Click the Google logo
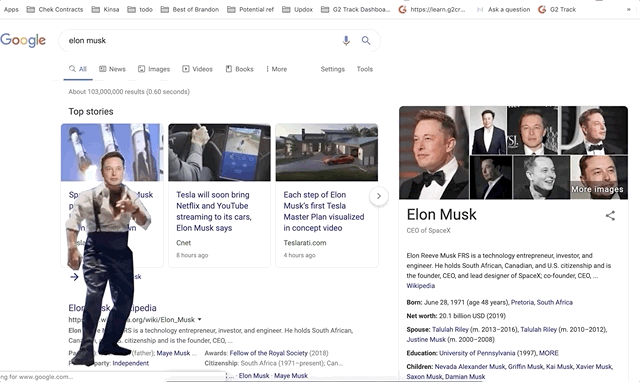The width and height of the screenshot is (640, 382). pos(23,40)
